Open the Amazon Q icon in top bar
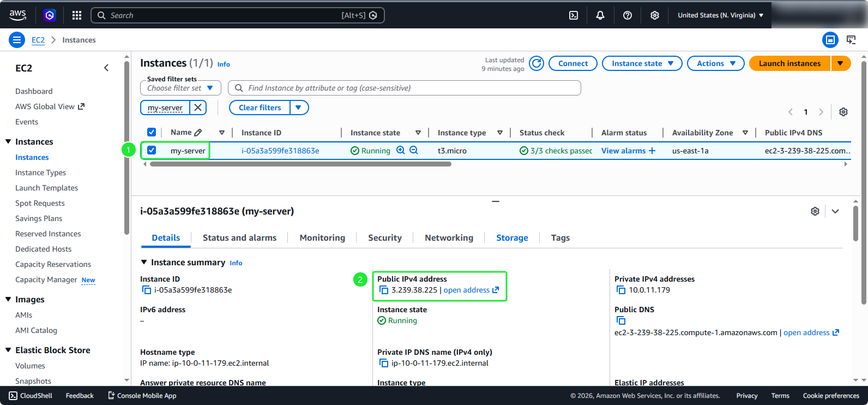 click(x=50, y=15)
